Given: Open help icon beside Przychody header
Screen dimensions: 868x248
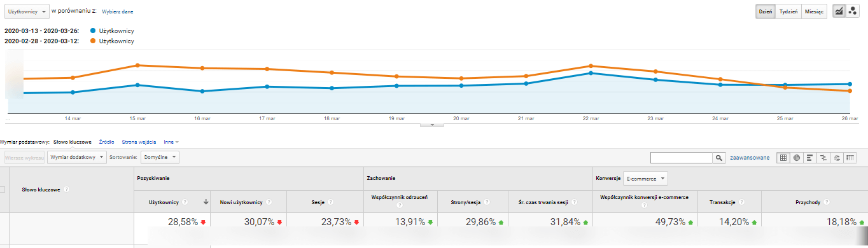Looking at the screenshot, I should (827, 202).
